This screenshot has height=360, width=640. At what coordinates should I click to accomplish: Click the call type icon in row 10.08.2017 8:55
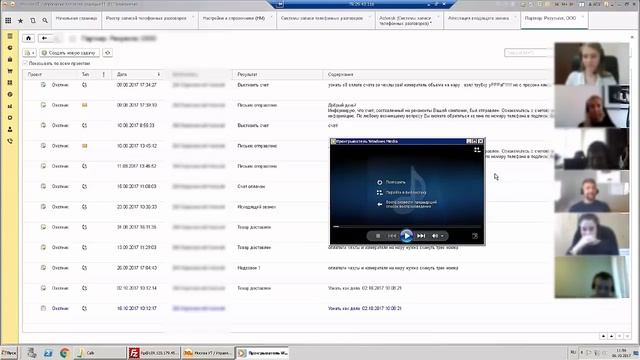[x=84, y=126]
